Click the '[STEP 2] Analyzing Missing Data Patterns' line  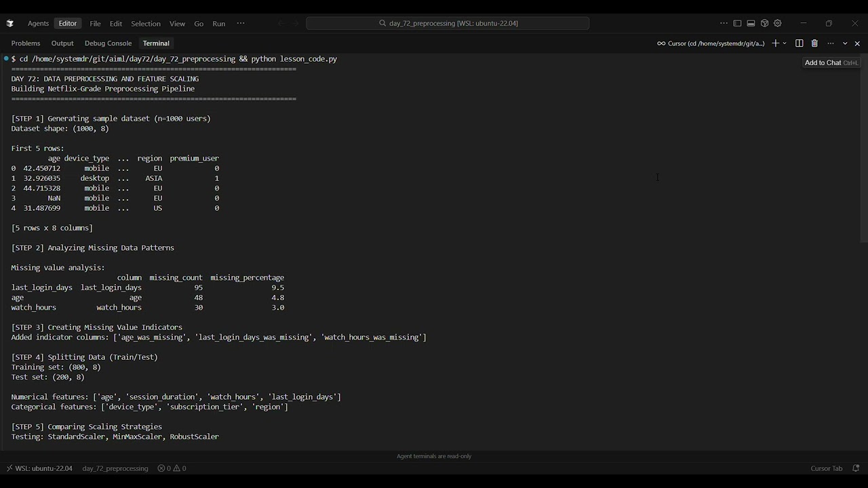(92, 248)
